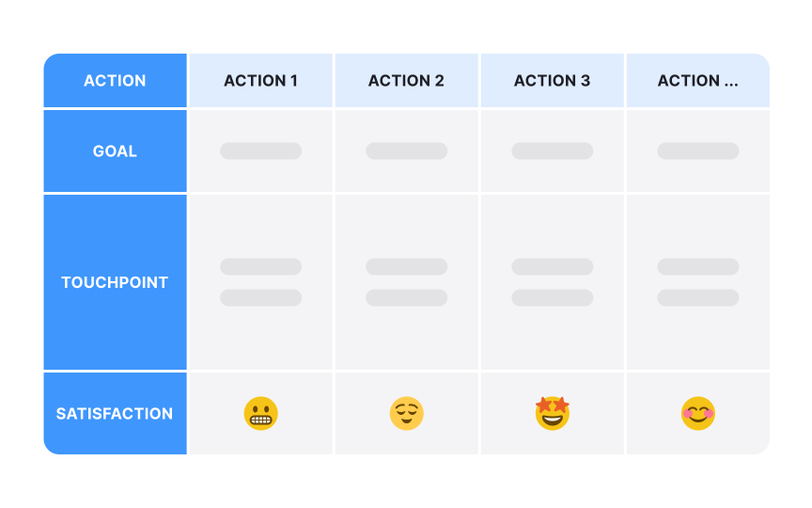Click the grimacing emoji under Action 1
This screenshot has height=508, width=812.
261,414
